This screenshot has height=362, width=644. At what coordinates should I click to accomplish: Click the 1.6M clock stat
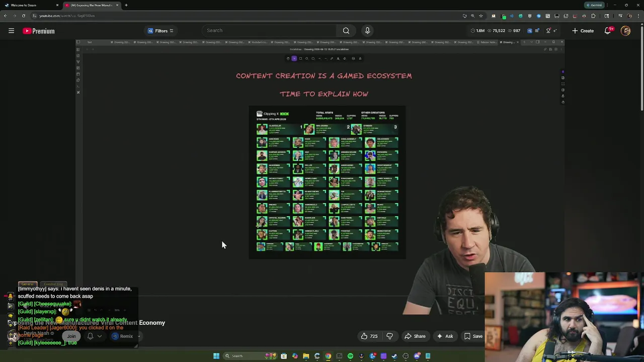click(x=477, y=31)
